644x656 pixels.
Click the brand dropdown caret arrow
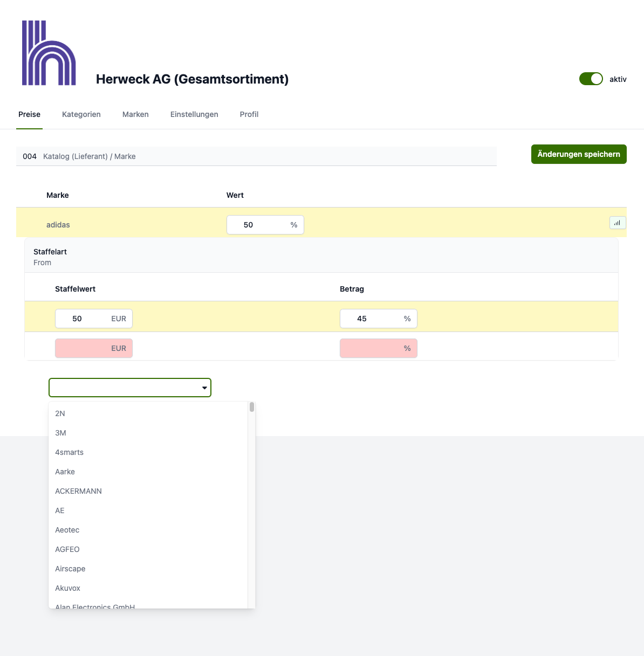[x=204, y=388]
